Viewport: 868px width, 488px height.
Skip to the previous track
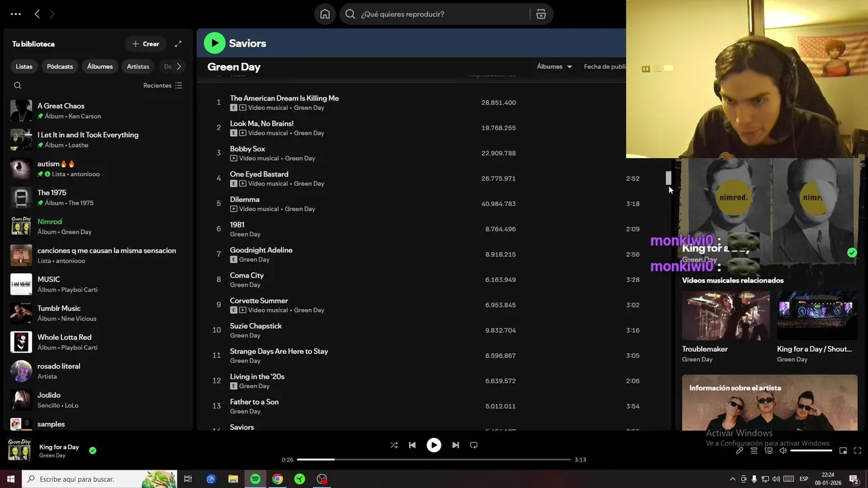coord(412,445)
